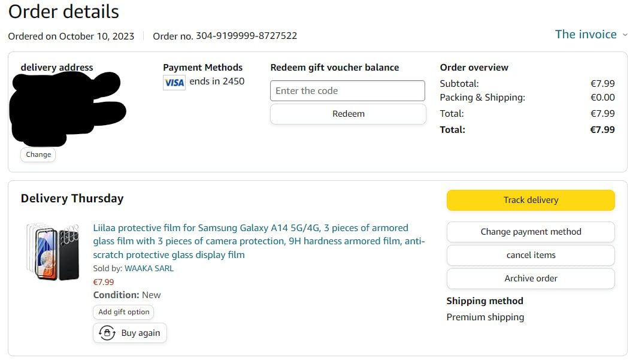The height and width of the screenshot is (364, 630).
Task: Click the blacked-out delivery address
Action: [x=65, y=105]
